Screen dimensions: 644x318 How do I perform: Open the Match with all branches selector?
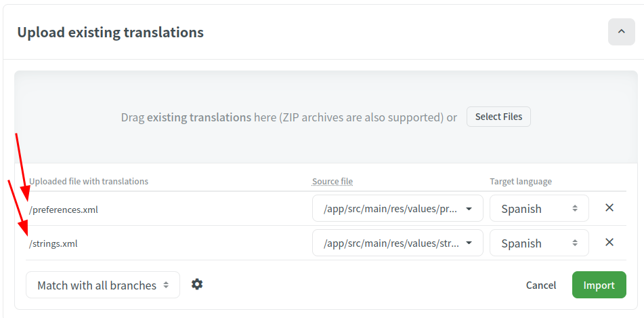coord(103,285)
